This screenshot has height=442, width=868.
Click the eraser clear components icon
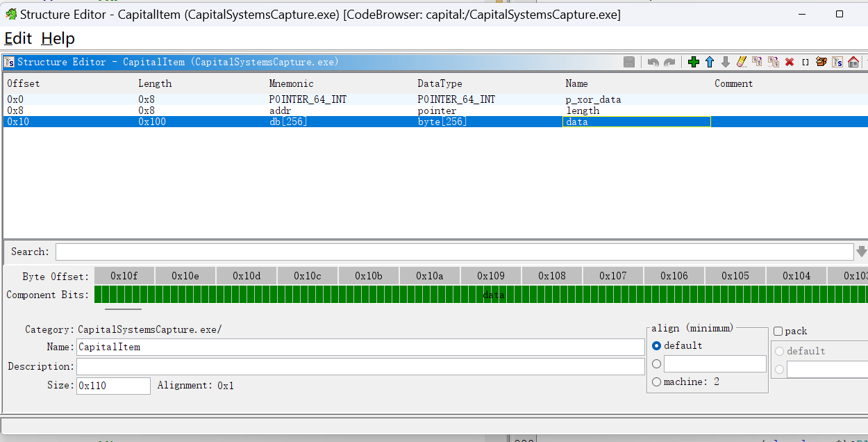(x=742, y=63)
